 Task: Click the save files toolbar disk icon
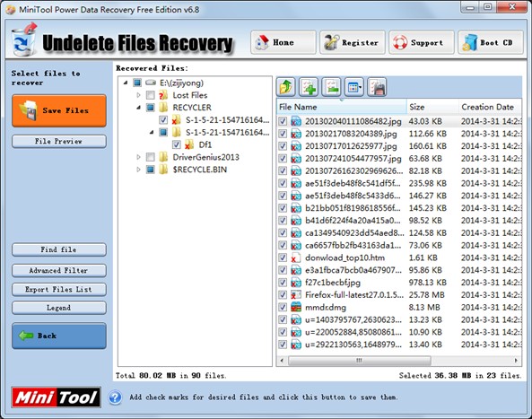coord(377,87)
